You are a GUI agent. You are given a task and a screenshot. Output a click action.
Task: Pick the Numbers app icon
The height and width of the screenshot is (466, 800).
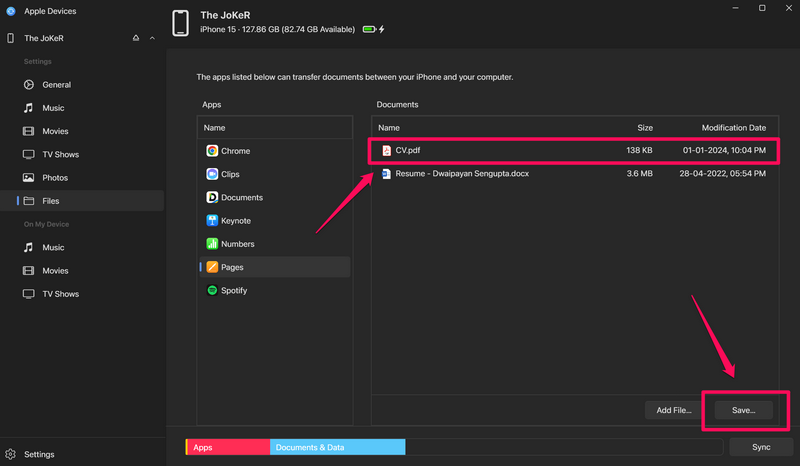(212, 244)
